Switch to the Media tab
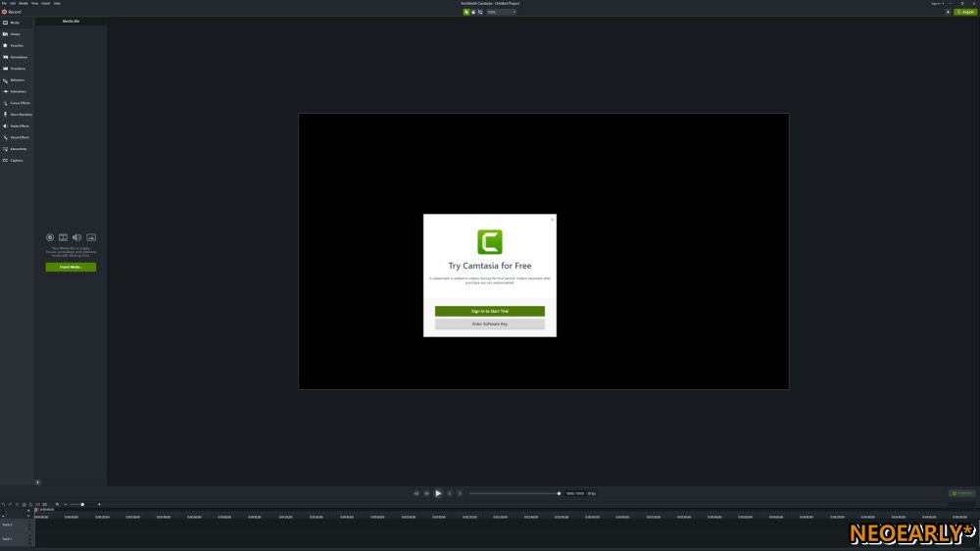The height and width of the screenshot is (551, 980). (17, 23)
